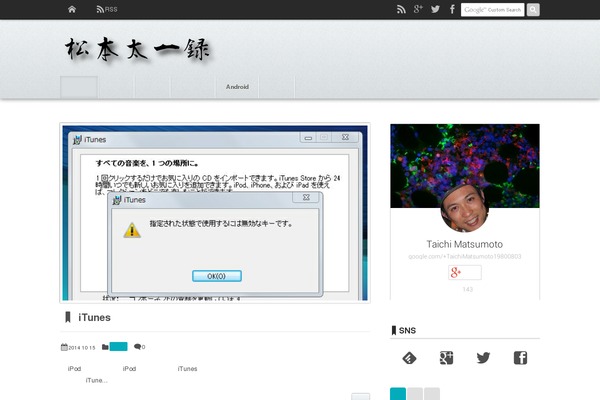Click the post date 2014 10 15
Image resolution: width=600 pixels, height=400 pixels.
point(82,348)
